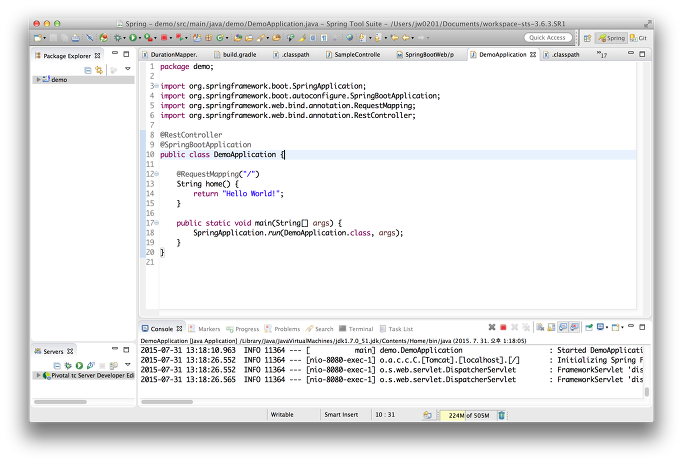Click Remove Launch (X) in Console toolbar
The image size is (683, 463).
(514, 327)
